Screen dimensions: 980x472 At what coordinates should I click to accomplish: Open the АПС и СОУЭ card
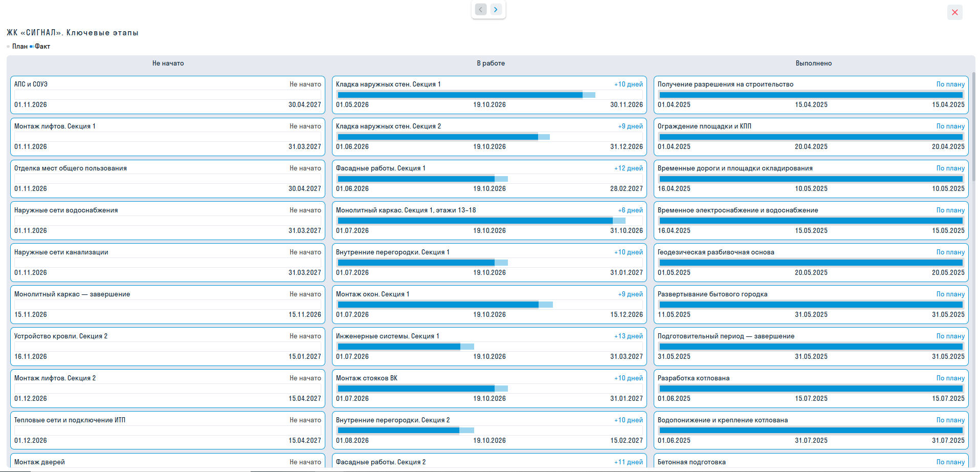coord(168,95)
